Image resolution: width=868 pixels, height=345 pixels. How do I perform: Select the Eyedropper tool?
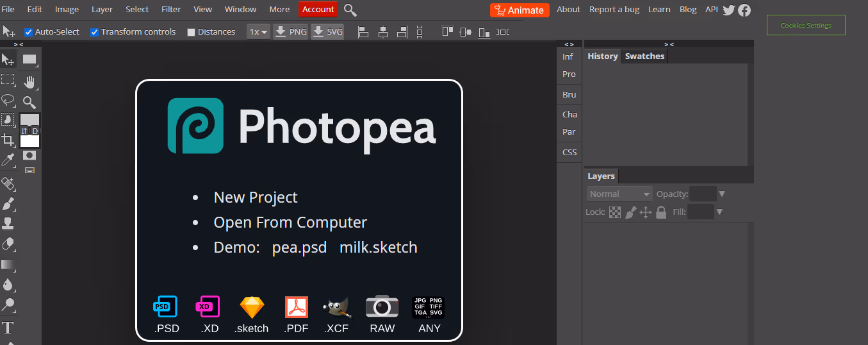click(x=8, y=160)
